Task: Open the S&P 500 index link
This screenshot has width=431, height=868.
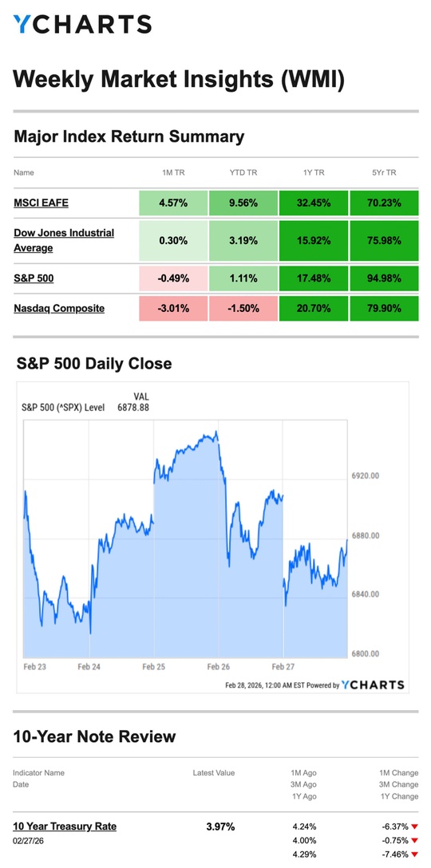Action: tap(34, 278)
